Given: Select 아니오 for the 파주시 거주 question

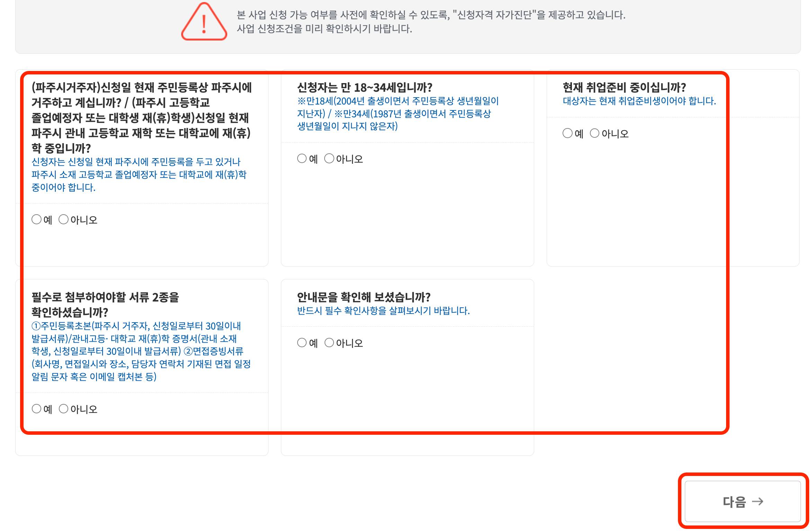Looking at the screenshot, I should [64, 219].
